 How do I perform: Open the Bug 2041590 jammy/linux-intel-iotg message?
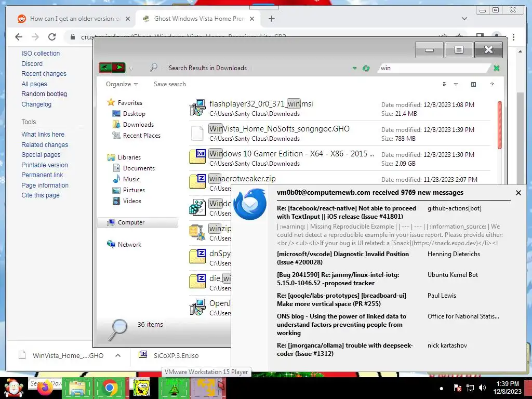coord(338,279)
